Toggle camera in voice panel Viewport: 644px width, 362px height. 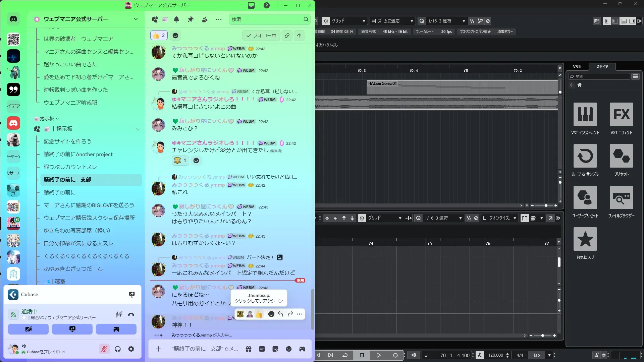click(x=28, y=329)
